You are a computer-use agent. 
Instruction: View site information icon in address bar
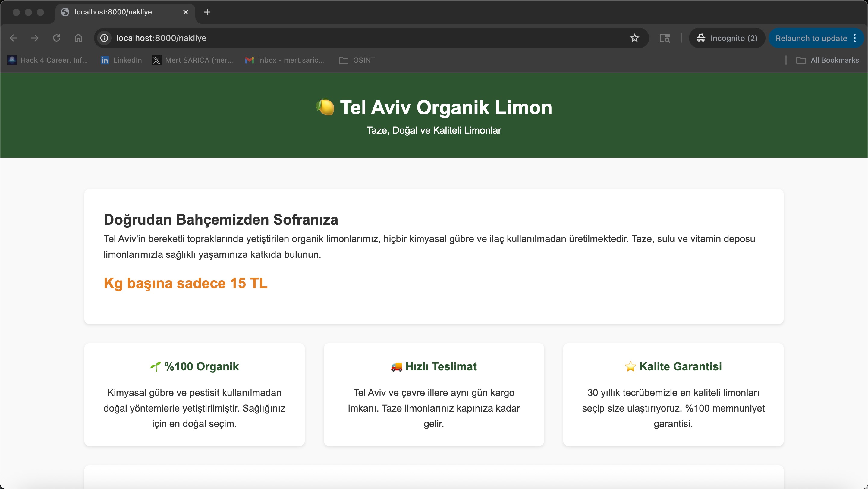(x=105, y=38)
